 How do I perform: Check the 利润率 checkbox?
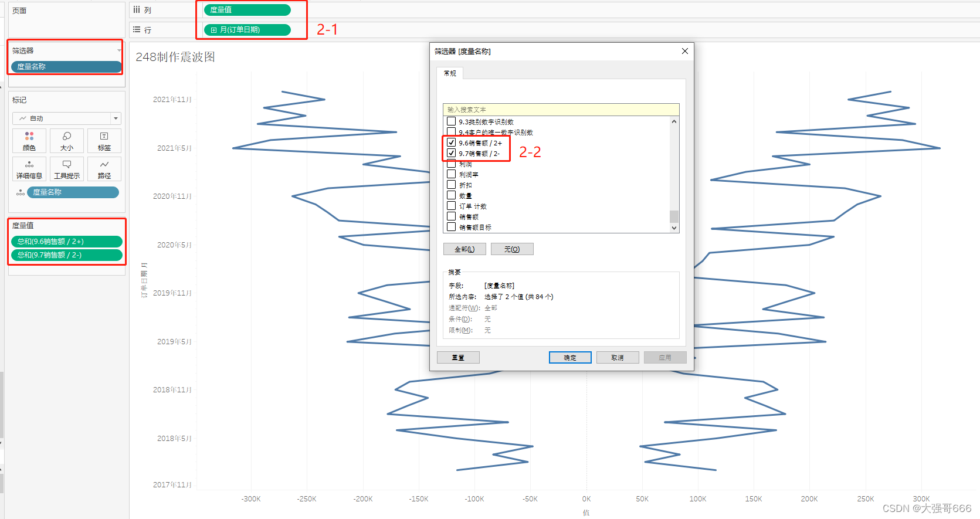pyautogui.click(x=452, y=174)
